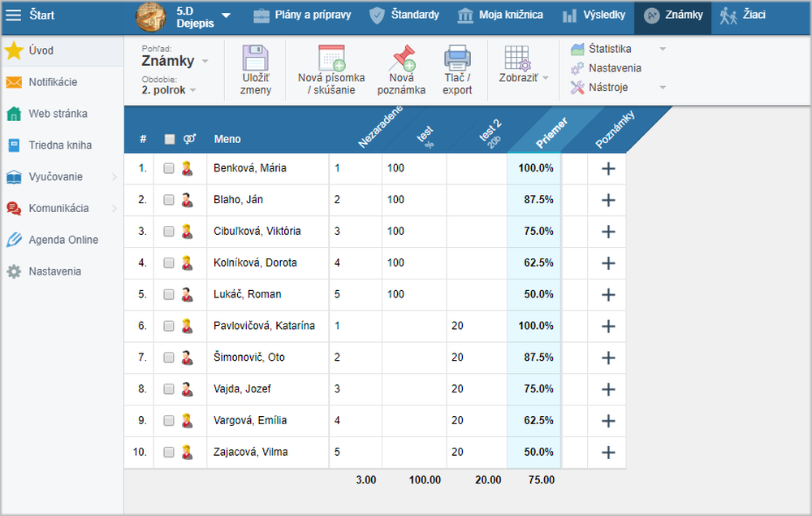Expand the Nástroje dropdown arrow
812x516 pixels.
click(663, 88)
